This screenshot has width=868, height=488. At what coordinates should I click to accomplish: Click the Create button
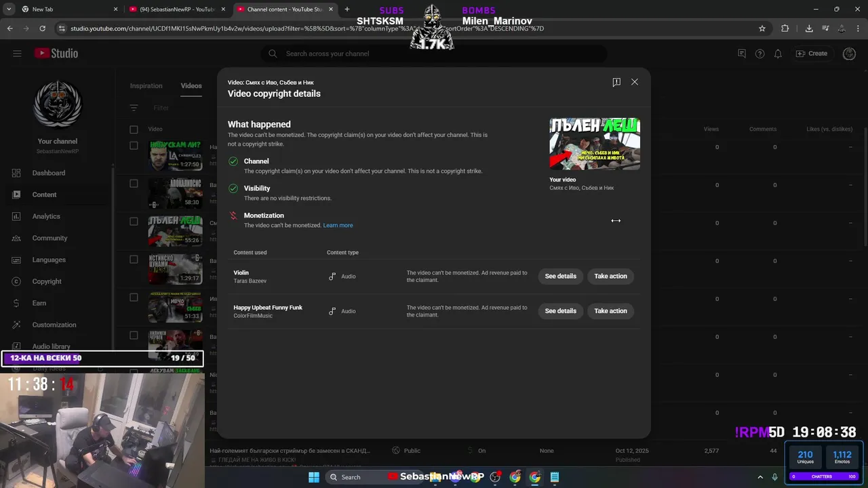click(812, 54)
